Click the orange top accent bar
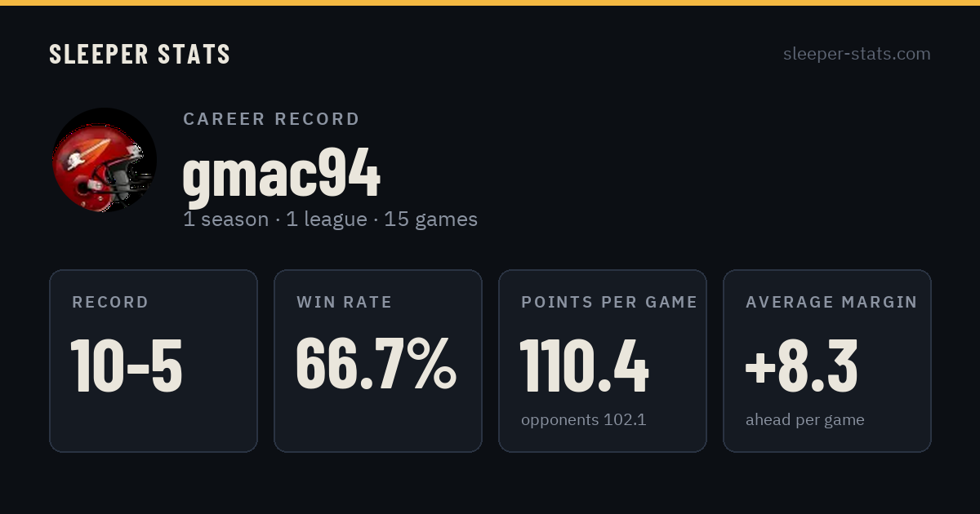The height and width of the screenshot is (514, 980). (490, 2)
